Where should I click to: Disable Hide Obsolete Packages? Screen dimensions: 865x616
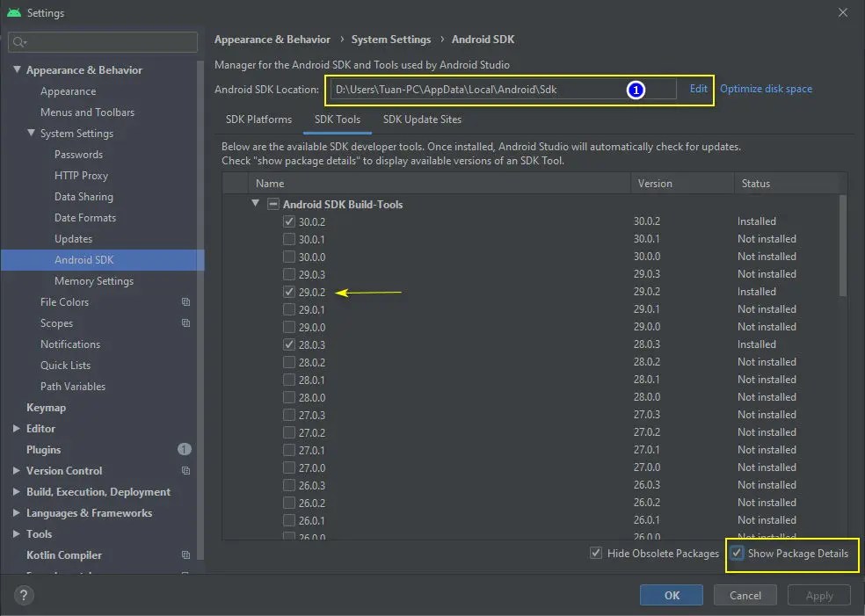tap(596, 554)
